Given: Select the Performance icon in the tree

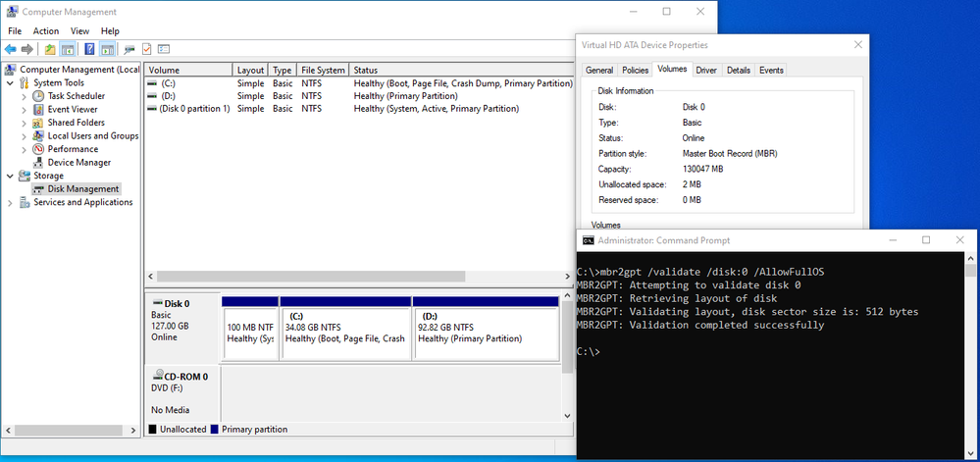Looking at the screenshot, I should (x=38, y=149).
